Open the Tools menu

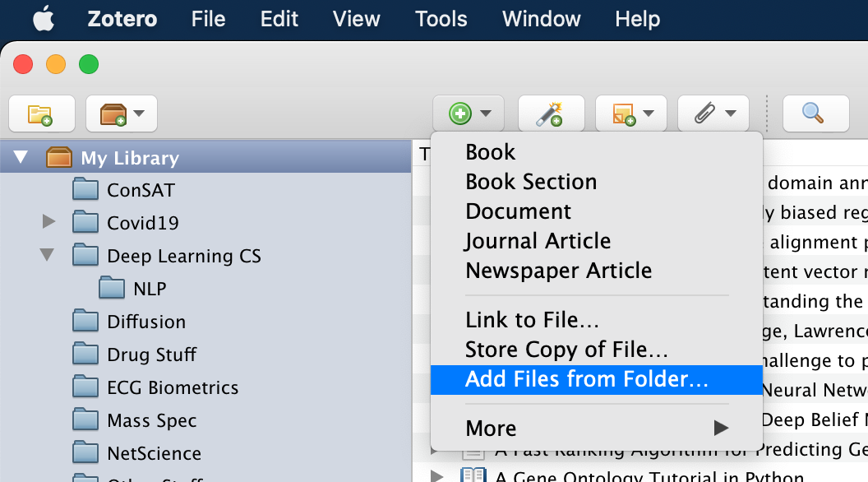point(441,19)
